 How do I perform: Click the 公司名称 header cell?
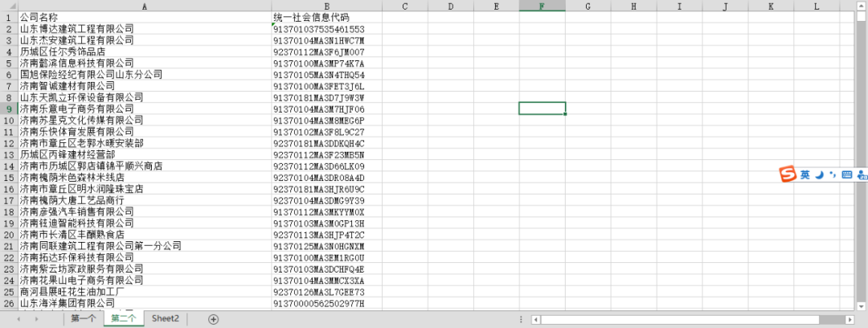[x=145, y=17]
